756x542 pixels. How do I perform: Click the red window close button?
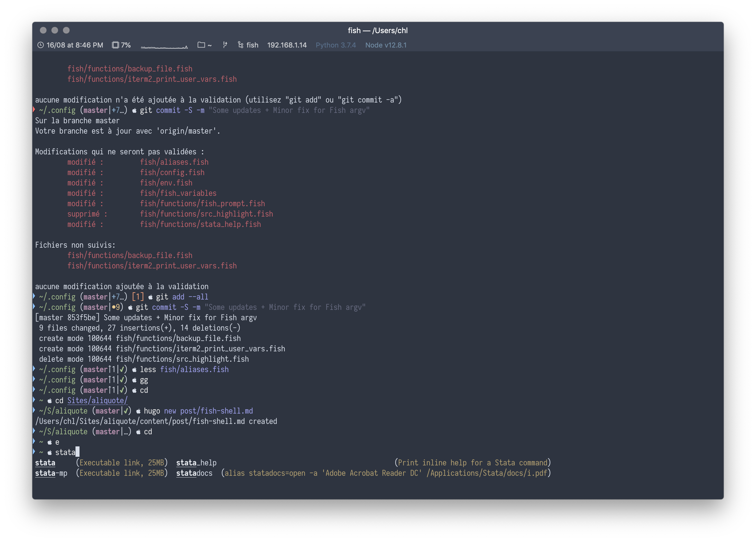[x=43, y=30]
